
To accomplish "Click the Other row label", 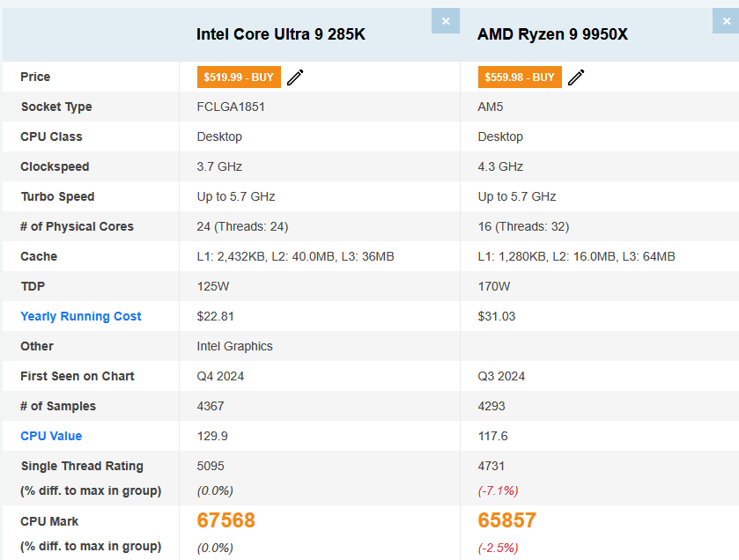I will point(37,346).
